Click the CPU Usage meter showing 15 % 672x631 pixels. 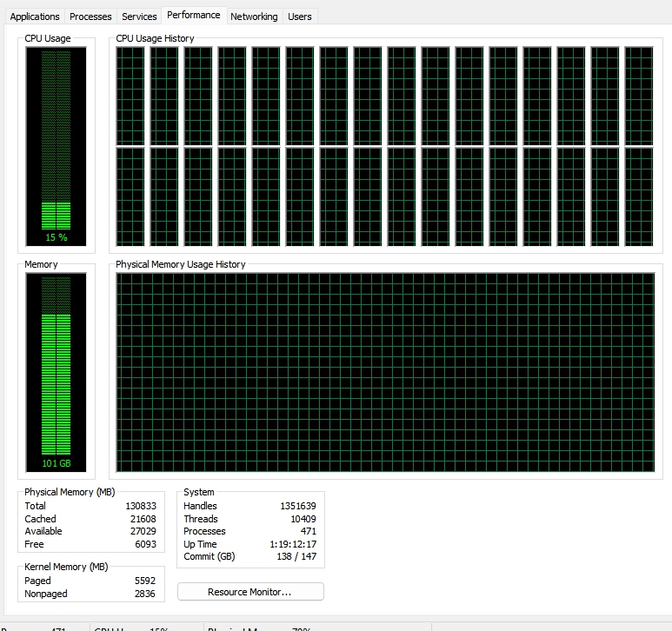point(56,147)
